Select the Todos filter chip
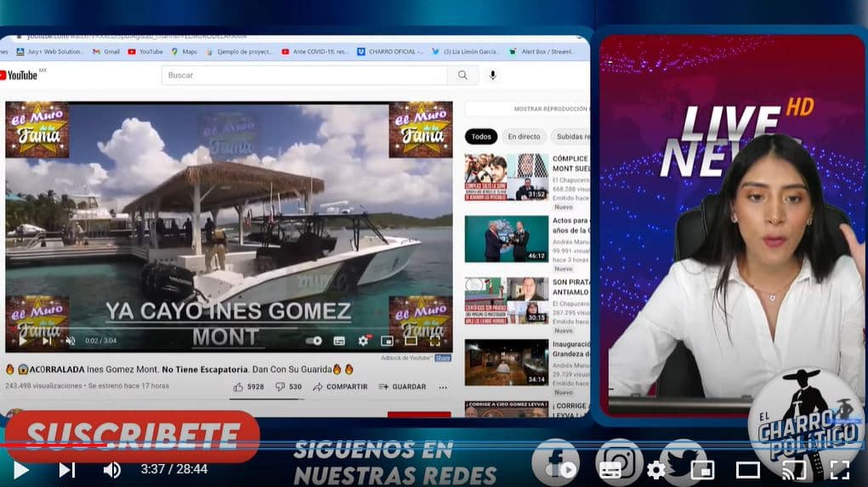The width and height of the screenshot is (868, 487). 481,137
